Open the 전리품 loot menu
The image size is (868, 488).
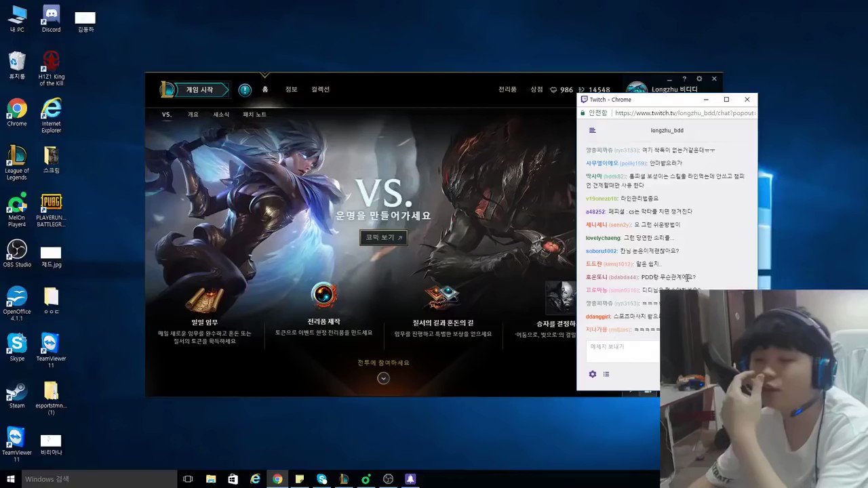pyautogui.click(x=507, y=89)
